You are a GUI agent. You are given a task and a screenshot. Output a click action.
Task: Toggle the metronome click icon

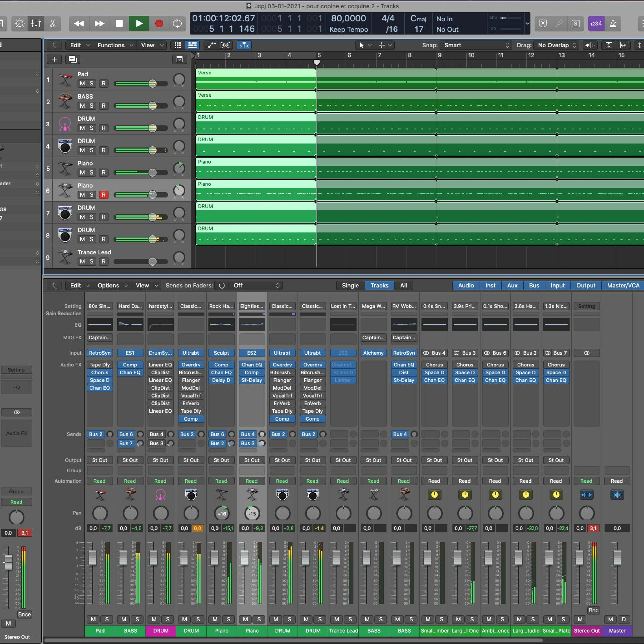tap(613, 23)
